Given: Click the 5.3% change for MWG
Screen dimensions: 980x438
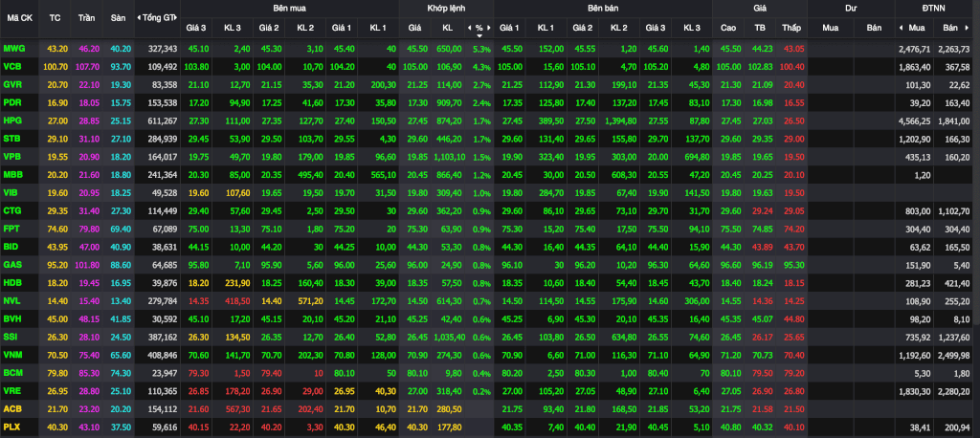Looking at the screenshot, I should point(482,48).
